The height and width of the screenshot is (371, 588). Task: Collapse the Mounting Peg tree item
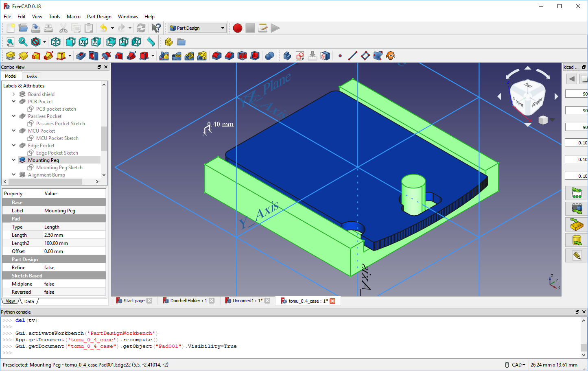(13, 160)
